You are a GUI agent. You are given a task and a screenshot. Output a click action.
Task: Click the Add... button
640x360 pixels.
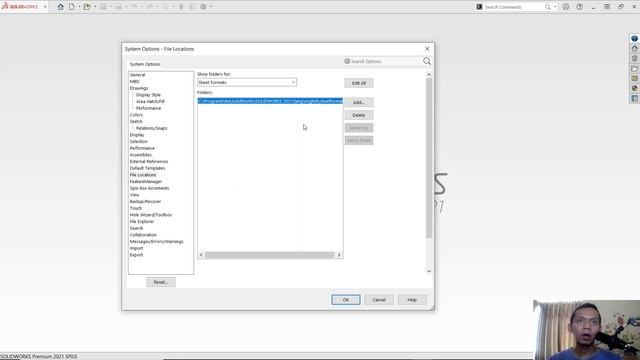(359, 102)
